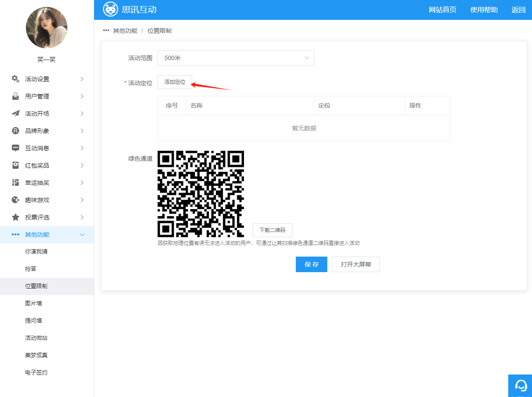The image size is (532, 397).
Task: Click 返回 in top bar
Action: tap(519, 10)
